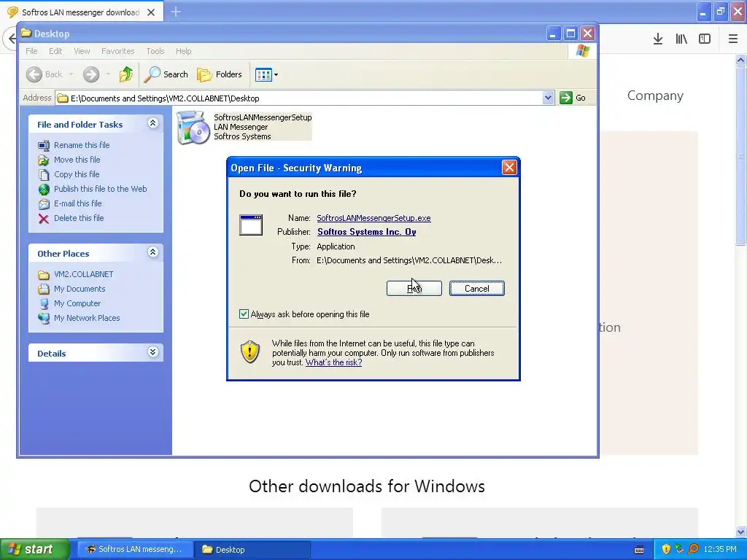Open the Back history dropdown arrow
Image resolution: width=747 pixels, height=560 pixels.
tap(71, 74)
